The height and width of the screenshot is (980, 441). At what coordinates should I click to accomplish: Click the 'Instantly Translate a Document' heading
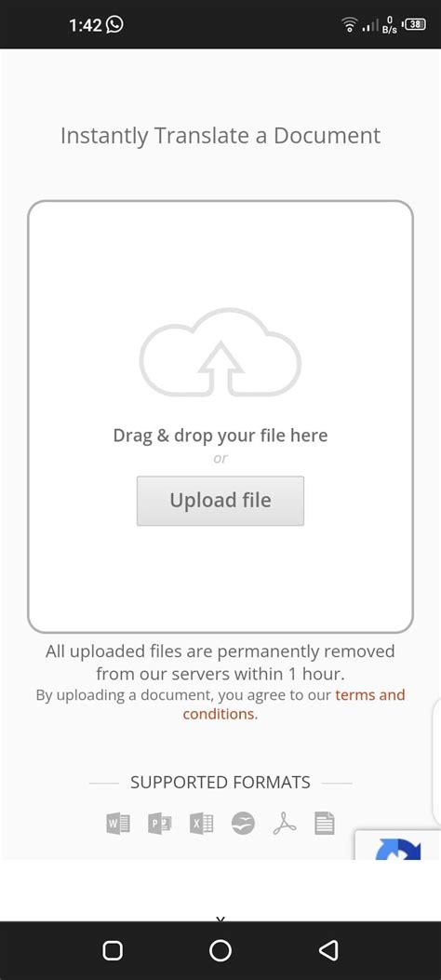click(x=220, y=136)
